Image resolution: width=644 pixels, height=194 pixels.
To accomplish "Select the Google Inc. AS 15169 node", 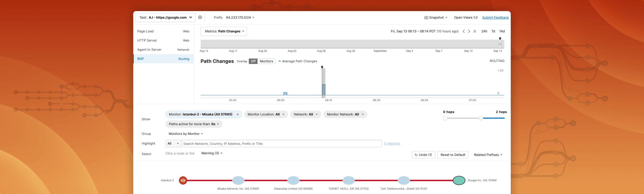I will tap(459, 180).
